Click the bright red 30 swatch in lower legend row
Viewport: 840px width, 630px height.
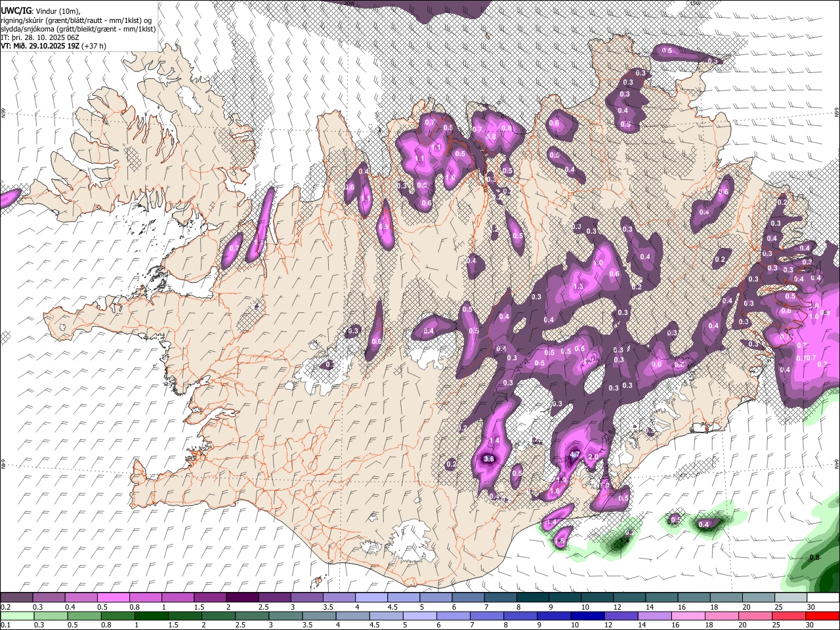coord(822,616)
